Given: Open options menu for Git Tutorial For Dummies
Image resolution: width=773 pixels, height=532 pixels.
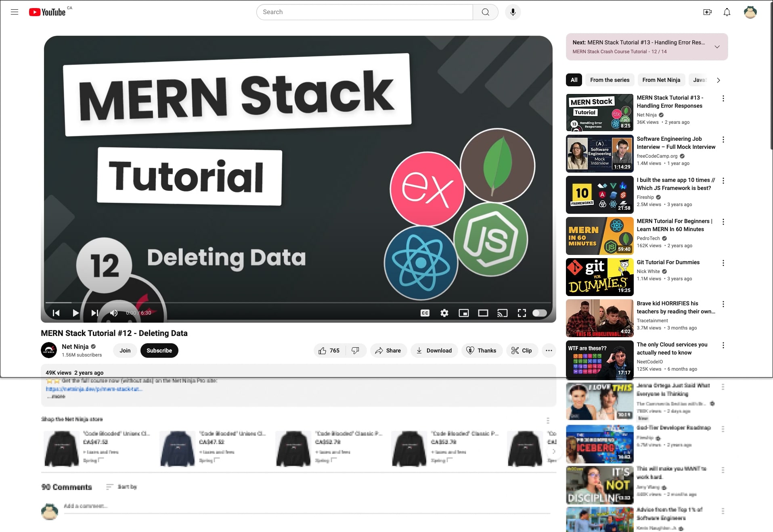Looking at the screenshot, I should click(723, 263).
